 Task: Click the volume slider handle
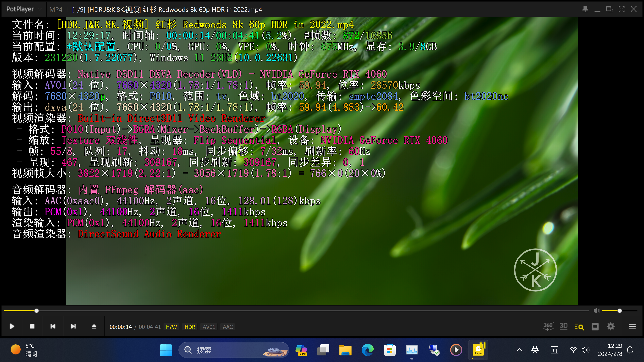coord(620,311)
